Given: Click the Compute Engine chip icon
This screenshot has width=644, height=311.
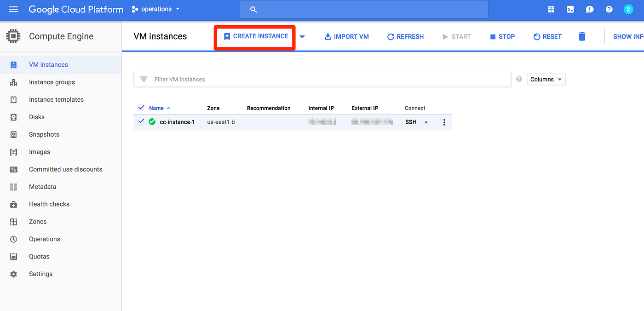Looking at the screenshot, I should point(13,36).
